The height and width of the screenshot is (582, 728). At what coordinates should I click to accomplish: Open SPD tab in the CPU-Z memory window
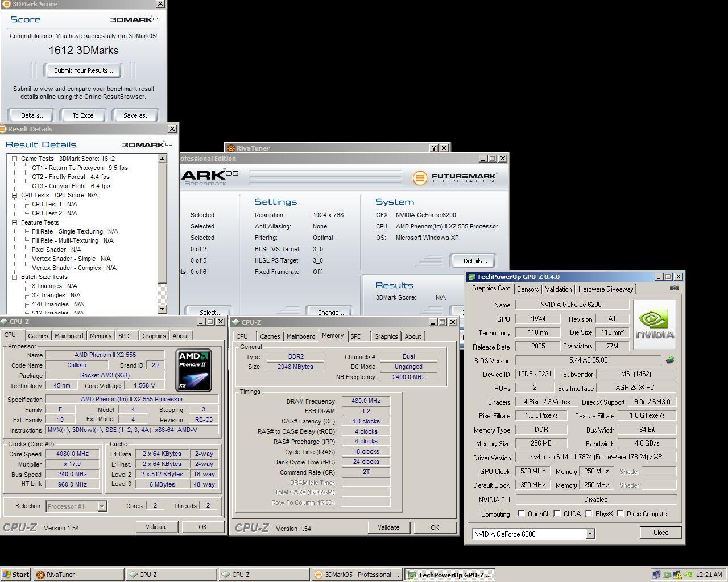tap(356, 336)
